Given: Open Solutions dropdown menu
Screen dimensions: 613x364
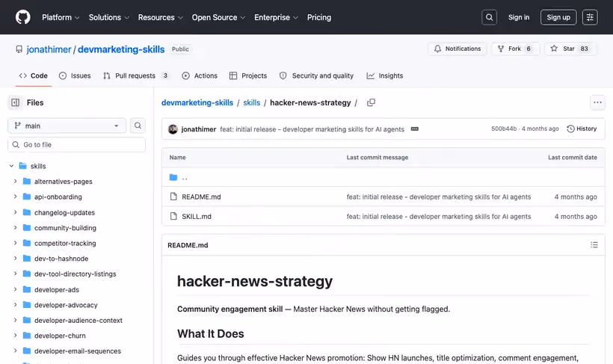Looking at the screenshot, I should click(108, 17).
